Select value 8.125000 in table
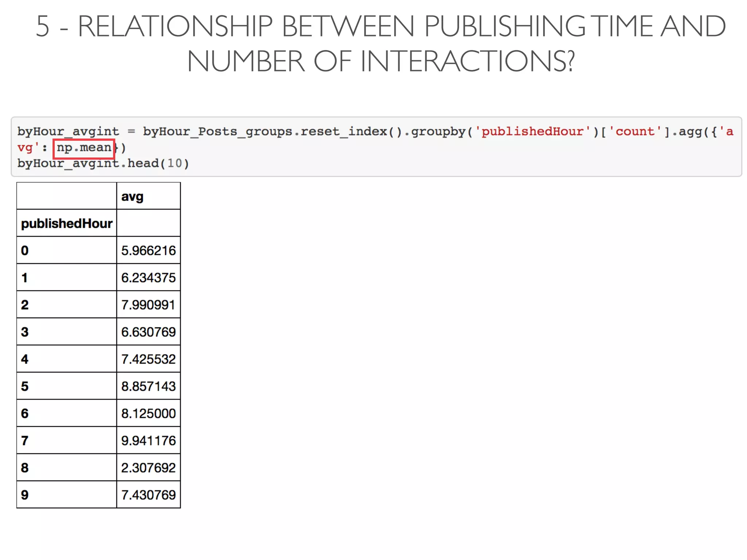Screen dimensions: 747x560 [148, 413]
